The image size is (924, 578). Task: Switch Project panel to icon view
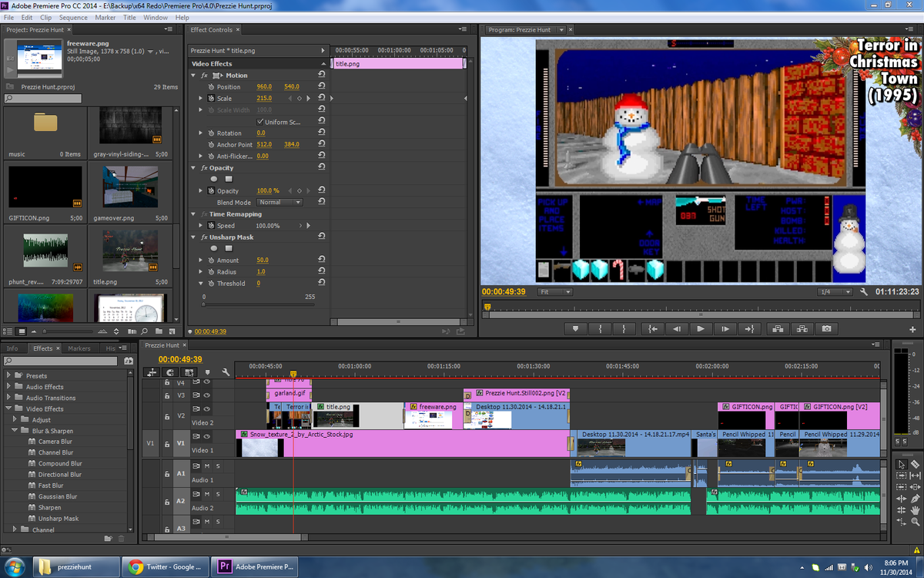22,331
